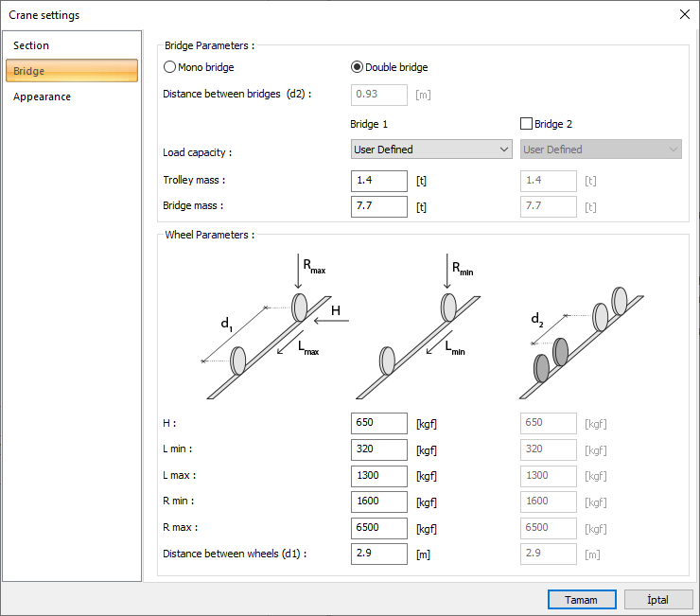Open the Section settings page
The image size is (700, 616).
click(31, 45)
